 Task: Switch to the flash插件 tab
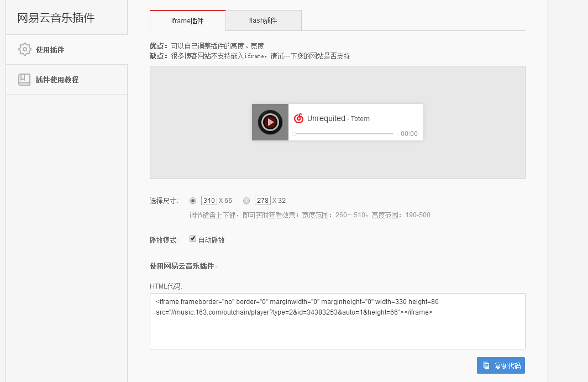(263, 20)
